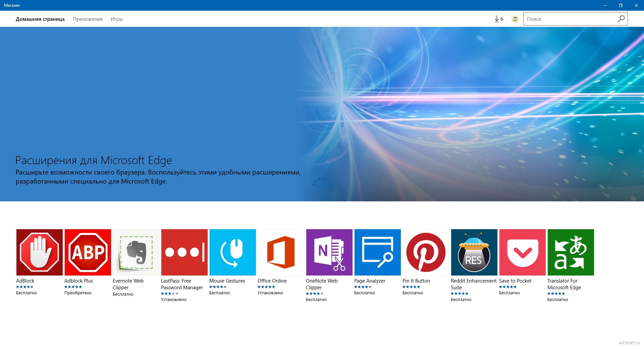644x349 pixels.
Task: Close the Магазин window
Action: click(x=636, y=5)
